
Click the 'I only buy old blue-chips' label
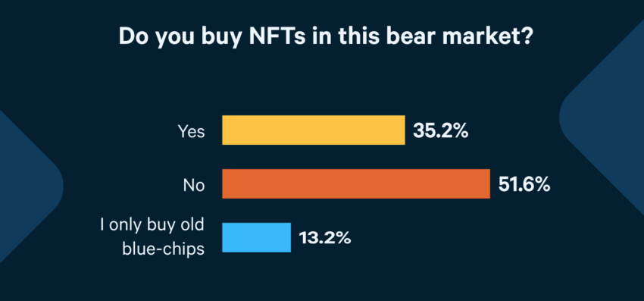(x=152, y=237)
